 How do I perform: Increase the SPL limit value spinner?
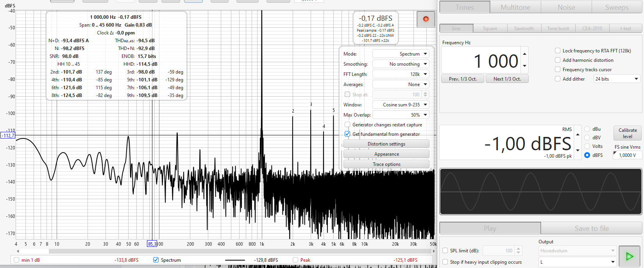(519, 248)
